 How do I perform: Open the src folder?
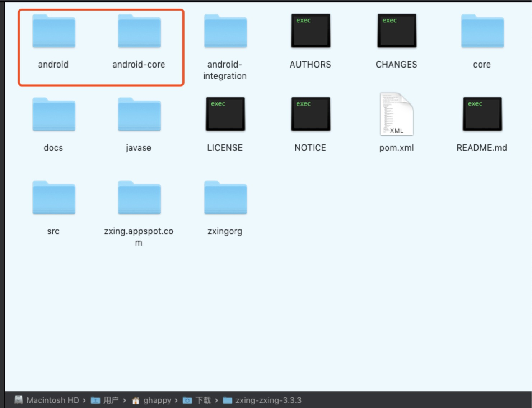(x=53, y=198)
